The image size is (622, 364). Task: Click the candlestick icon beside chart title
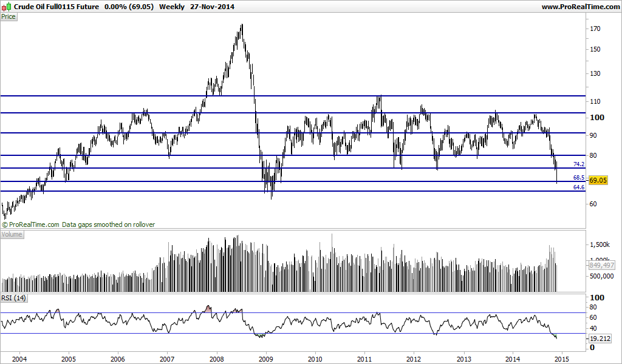[6, 6]
